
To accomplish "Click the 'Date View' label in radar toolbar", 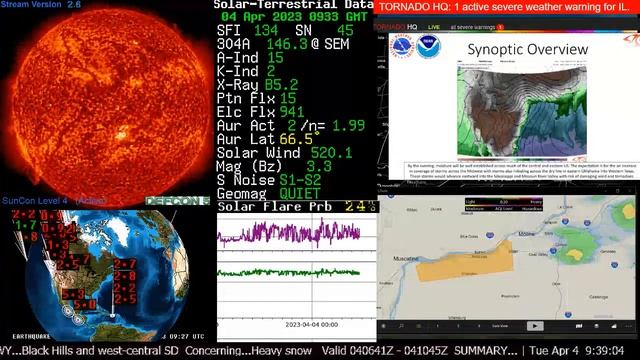I will pos(500,326).
